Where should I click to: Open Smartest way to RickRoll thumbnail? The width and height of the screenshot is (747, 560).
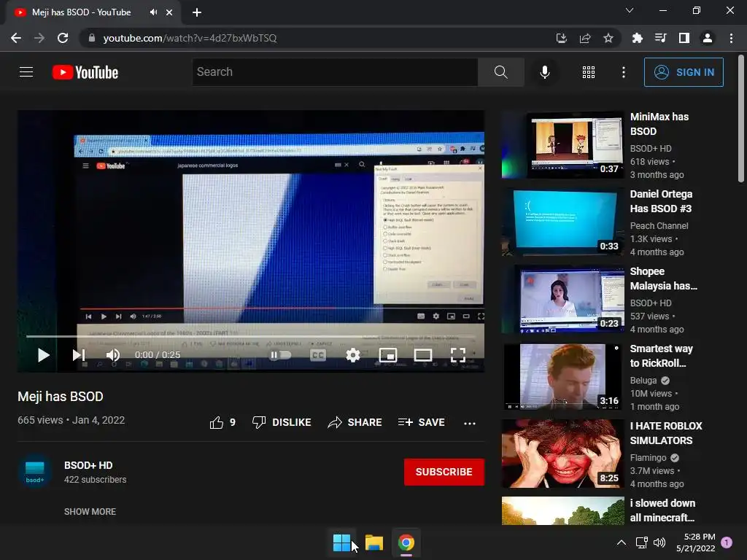tap(562, 377)
